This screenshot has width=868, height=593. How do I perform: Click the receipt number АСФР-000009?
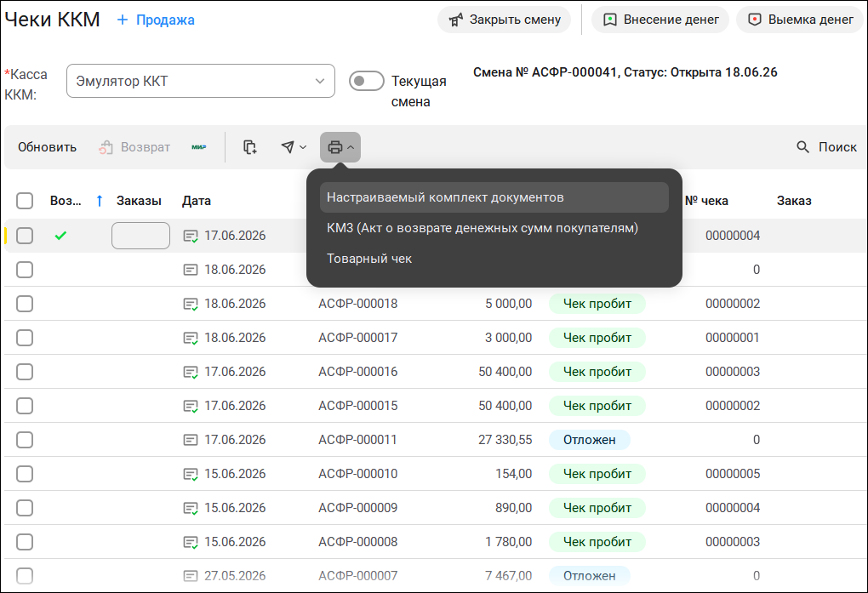357,508
